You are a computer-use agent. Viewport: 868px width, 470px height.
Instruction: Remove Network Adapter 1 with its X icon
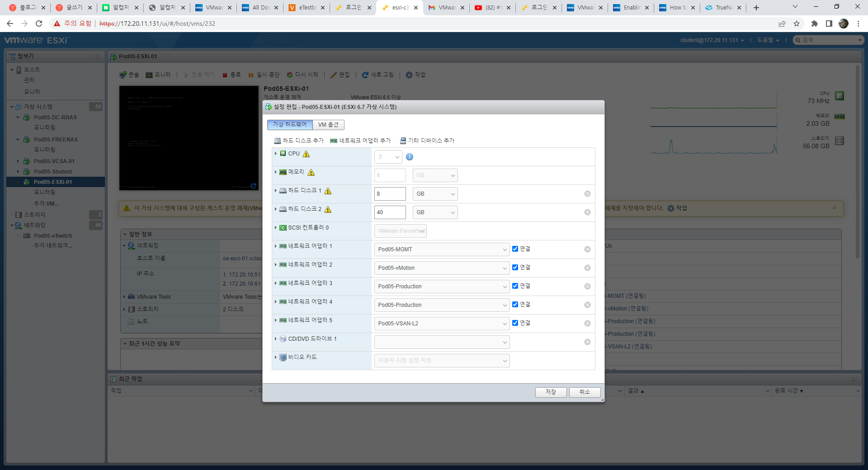click(x=587, y=249)
